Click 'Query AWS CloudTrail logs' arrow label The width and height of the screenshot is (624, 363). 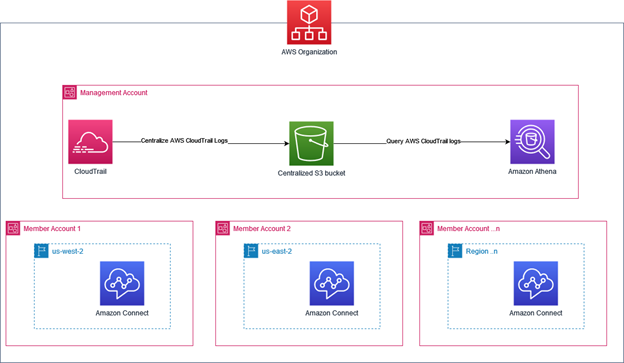pyautogui.click(x=423, y=141)
